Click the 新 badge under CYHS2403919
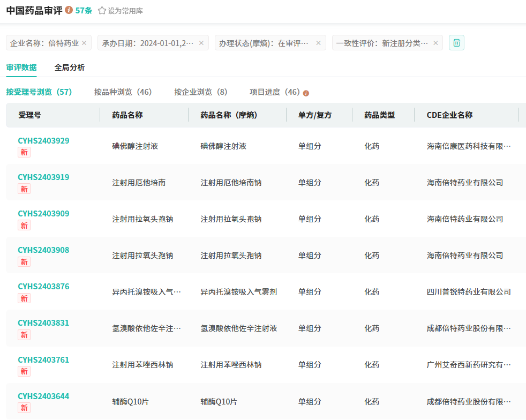526x420 pixels. pyautogui.click(x=24, y=189)
